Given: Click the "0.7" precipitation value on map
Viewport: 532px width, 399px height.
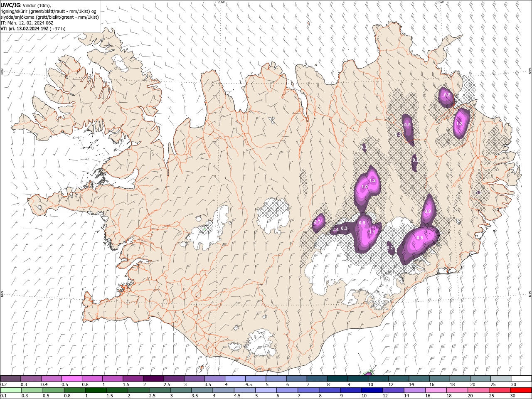Looking at the screenshot, I should pyautogui.click(x=318, y=222).
